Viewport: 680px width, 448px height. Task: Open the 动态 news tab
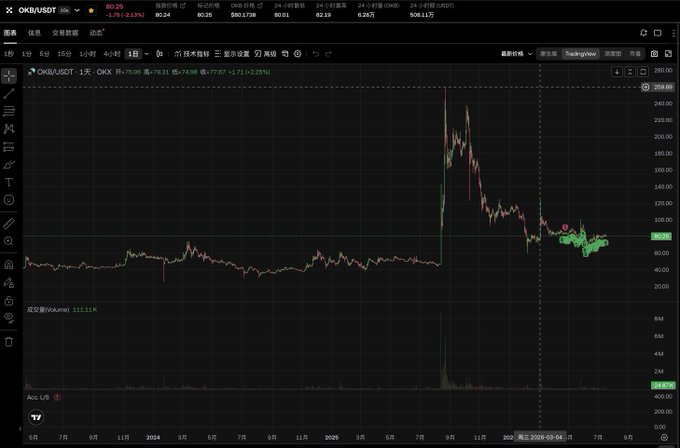[96, 33]
